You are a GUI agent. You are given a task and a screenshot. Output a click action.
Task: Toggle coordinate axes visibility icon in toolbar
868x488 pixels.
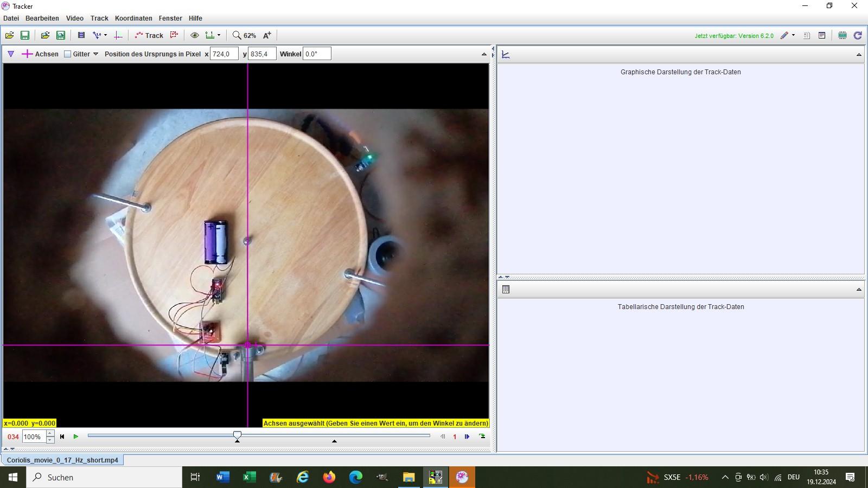tap(118, 35)
